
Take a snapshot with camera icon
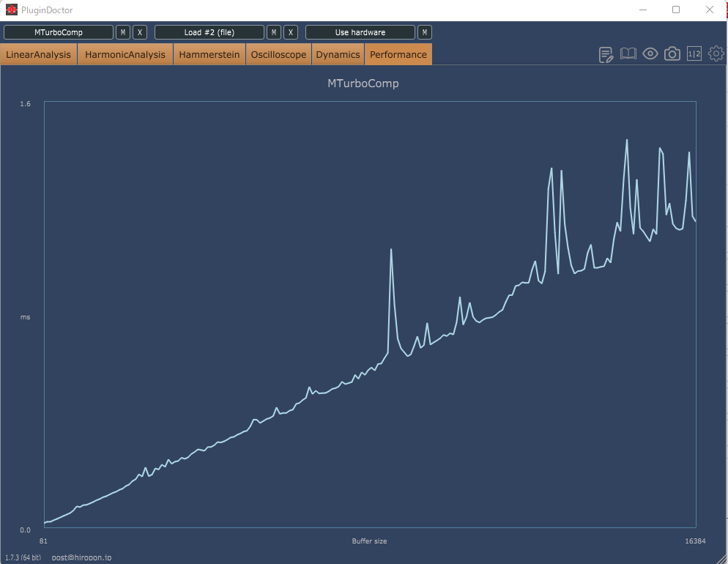[672, 54]
